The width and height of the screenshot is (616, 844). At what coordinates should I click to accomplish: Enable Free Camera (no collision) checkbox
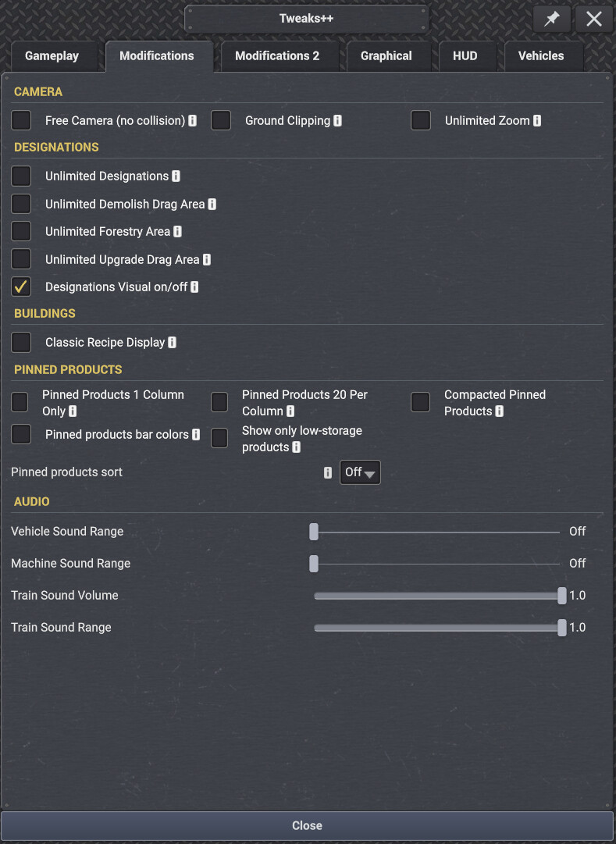(21, 120)
